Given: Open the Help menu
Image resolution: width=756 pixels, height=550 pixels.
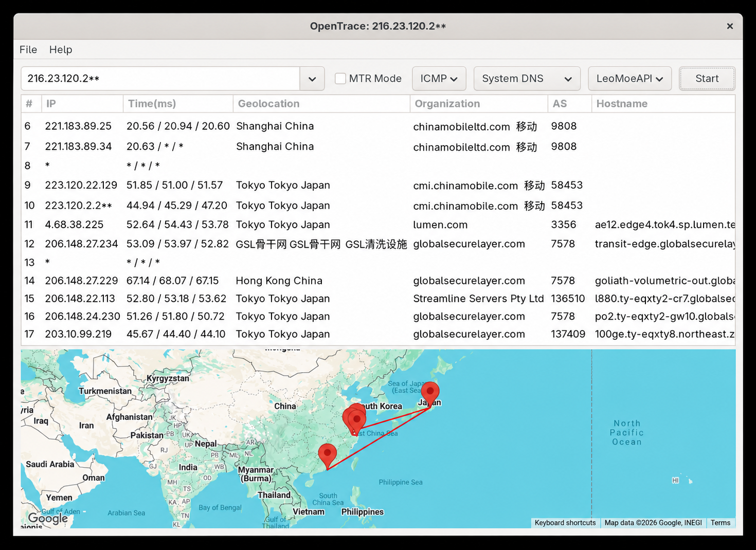Looking at the screenshot, I should (x=61, y=49).
